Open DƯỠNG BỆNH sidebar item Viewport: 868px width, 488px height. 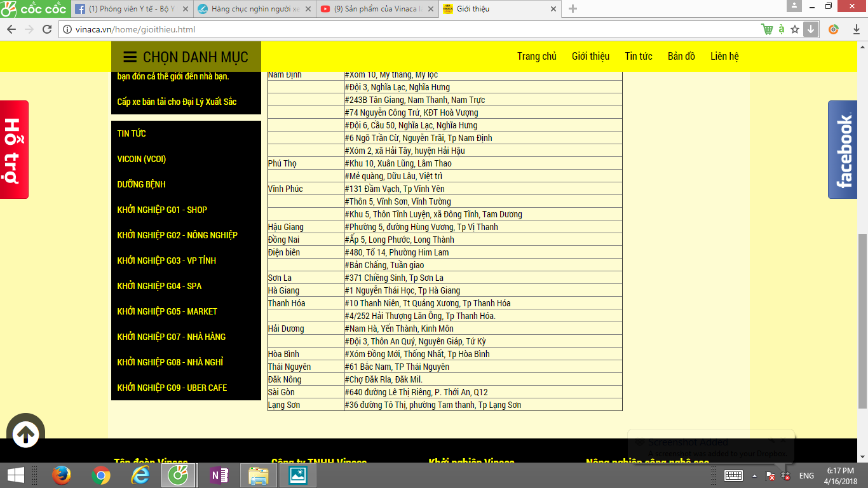(x=141, y=184)
